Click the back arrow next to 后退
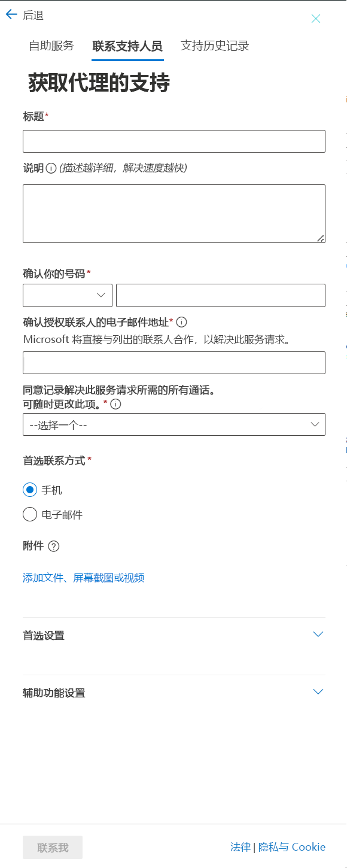The image size is (347, 868). 10,14
